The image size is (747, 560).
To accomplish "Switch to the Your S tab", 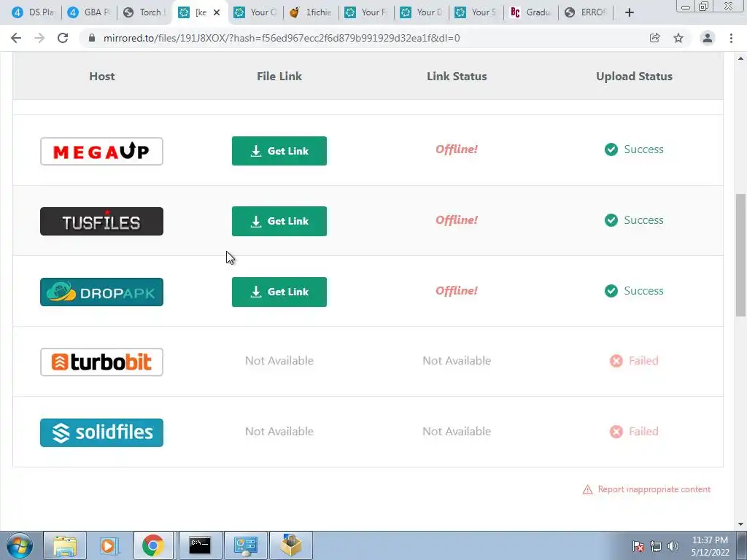I will pyautogui.click(x=476, y=12).
